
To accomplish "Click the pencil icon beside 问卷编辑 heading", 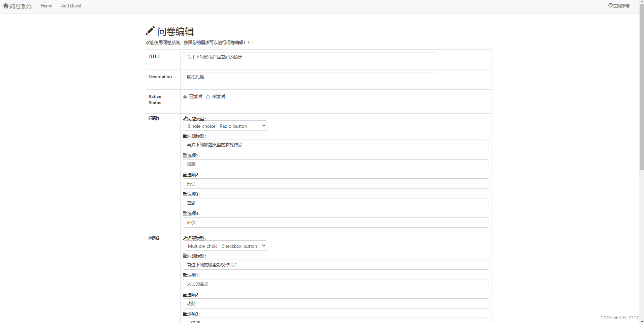I will (150, 31).
